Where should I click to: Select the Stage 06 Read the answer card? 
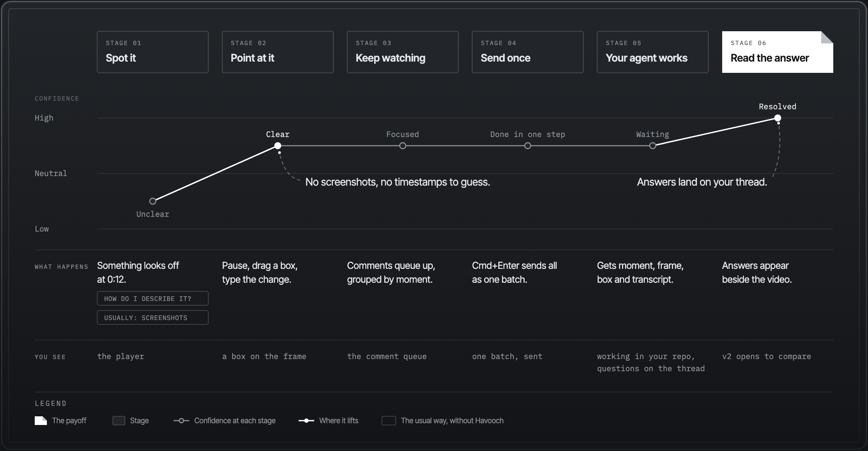tap(778, 52)
